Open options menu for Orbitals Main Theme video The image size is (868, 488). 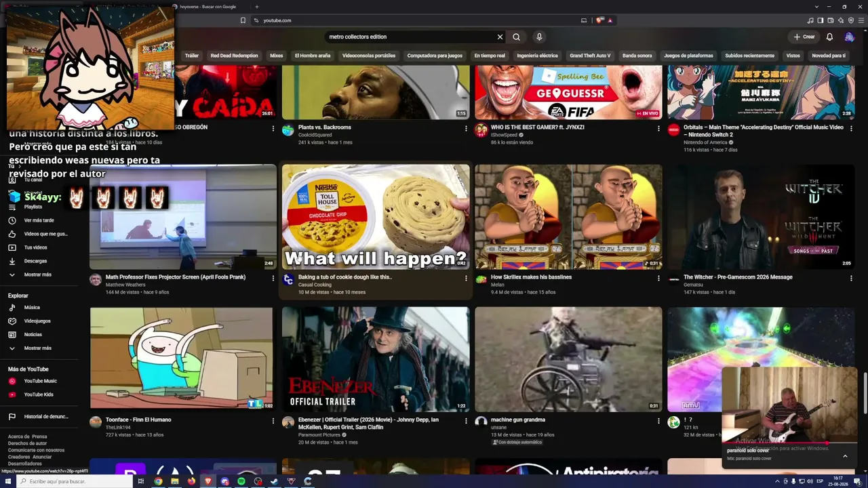pos(851,128)
